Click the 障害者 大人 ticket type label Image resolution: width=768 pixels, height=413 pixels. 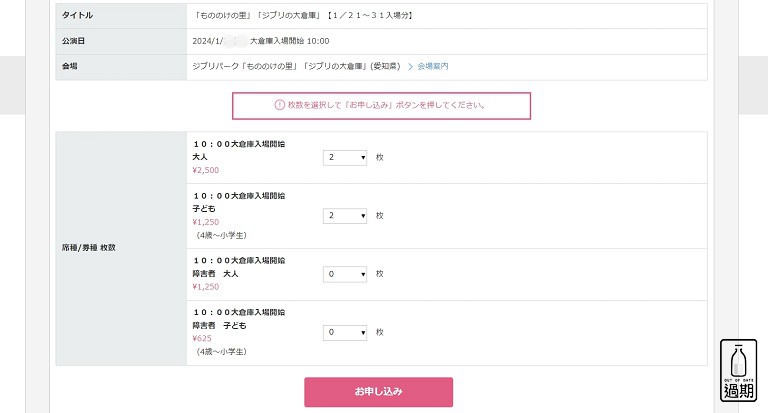[x=216, y=273]
